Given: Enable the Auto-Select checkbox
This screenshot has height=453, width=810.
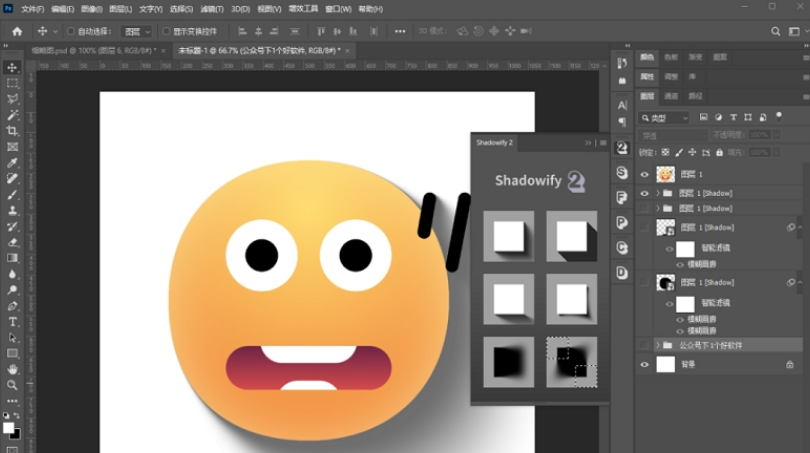Looking at the screenshot, I should (71, 32).
